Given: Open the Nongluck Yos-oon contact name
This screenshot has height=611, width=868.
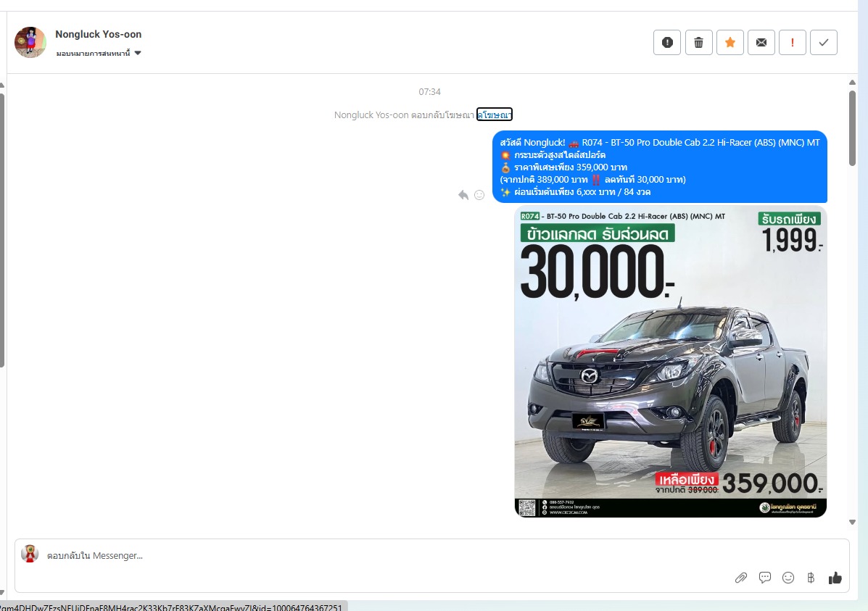Looking at the screenshot, I should (99, 34).
